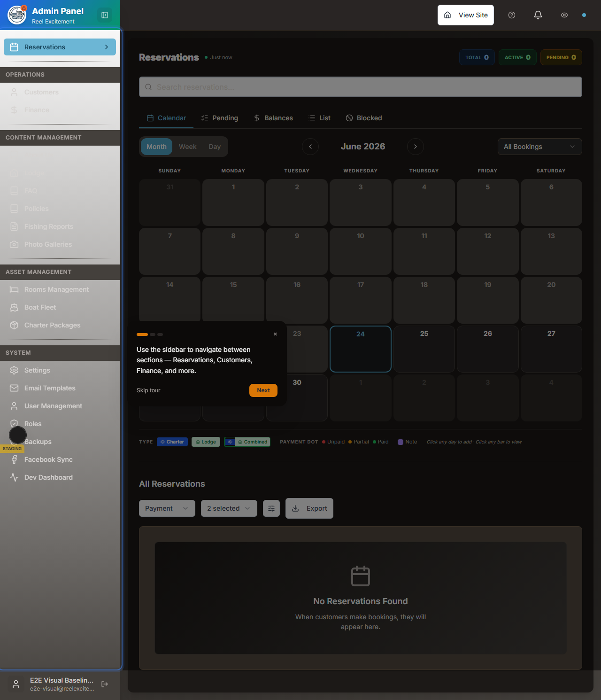This screenshot has height=700, width=601.
Task: Open the All Bookings dropdown
Action: 540,147
